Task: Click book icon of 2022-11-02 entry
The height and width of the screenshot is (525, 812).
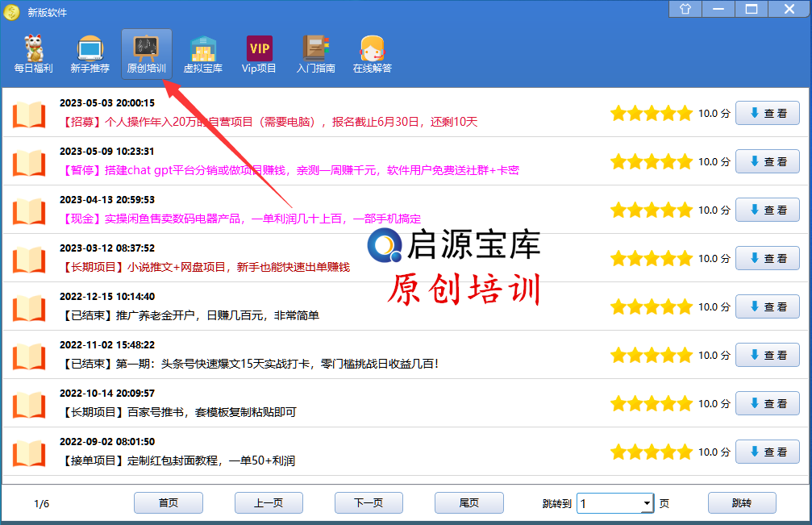Action: point(29,356)
